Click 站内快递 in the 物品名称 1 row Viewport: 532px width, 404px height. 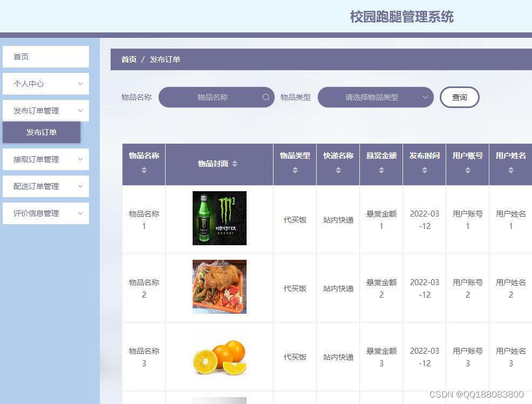338,220
